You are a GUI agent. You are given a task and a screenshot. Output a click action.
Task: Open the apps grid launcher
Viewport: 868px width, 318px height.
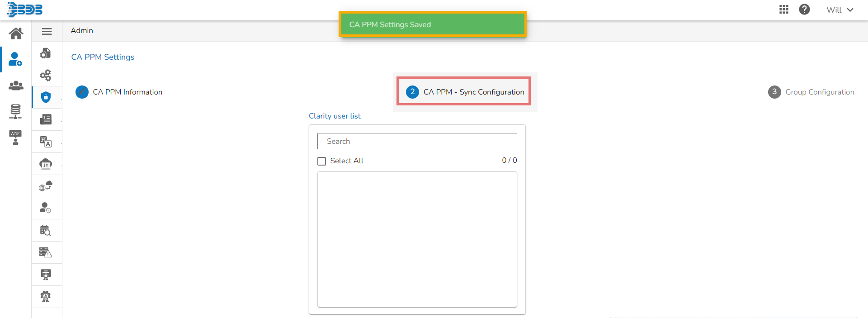point(784,9)
